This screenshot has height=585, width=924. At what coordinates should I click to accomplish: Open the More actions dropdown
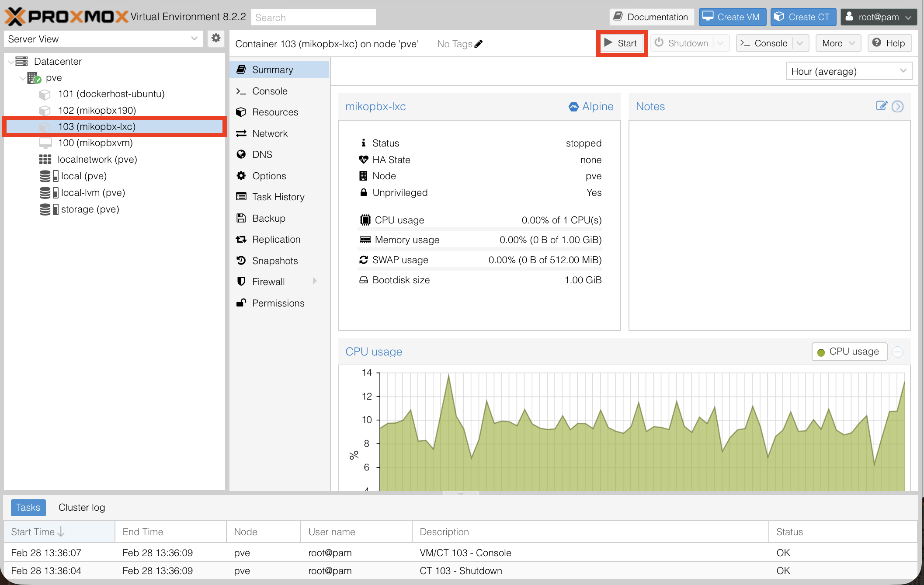[837, 43]
